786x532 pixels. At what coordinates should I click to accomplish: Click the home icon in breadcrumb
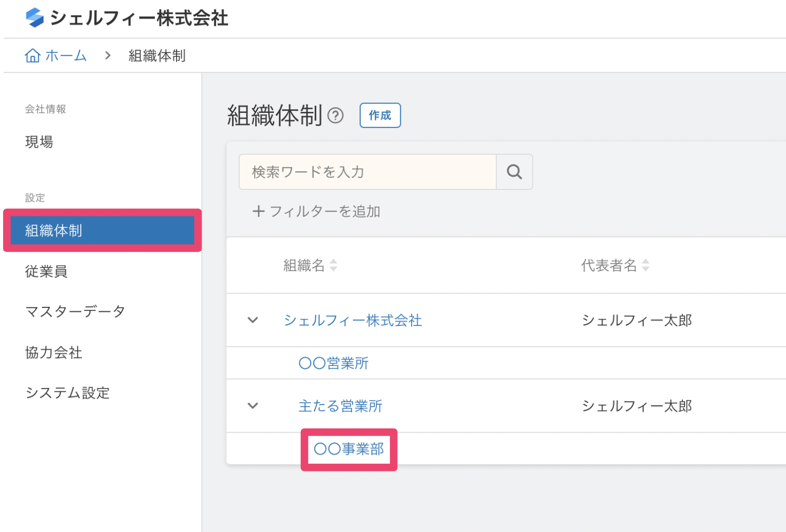(33, 55)
